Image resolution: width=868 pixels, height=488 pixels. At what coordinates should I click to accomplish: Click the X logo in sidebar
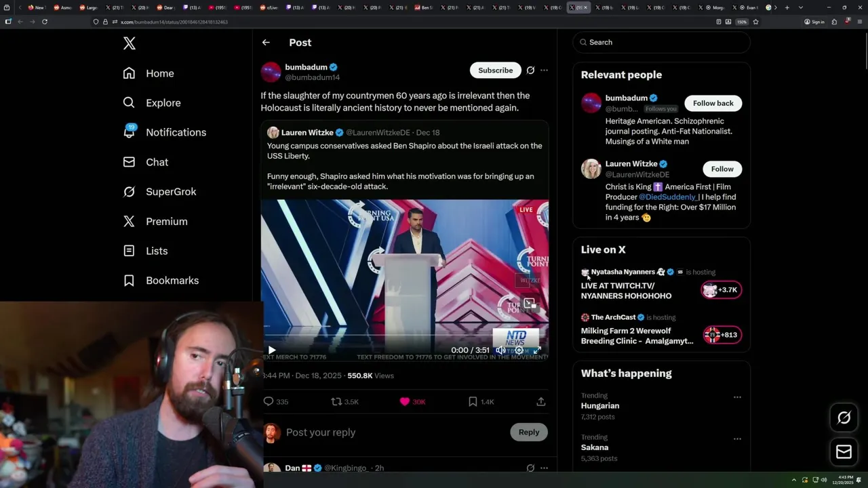tap(130, 43)
